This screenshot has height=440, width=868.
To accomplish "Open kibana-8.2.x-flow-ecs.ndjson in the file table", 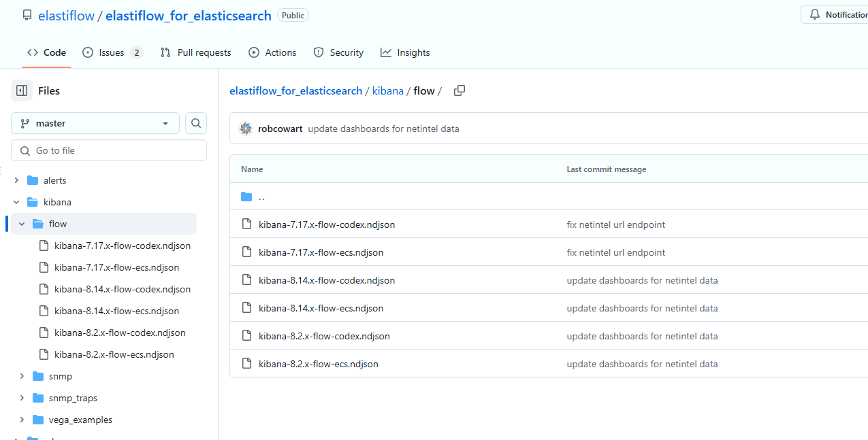I will (319, 364).
